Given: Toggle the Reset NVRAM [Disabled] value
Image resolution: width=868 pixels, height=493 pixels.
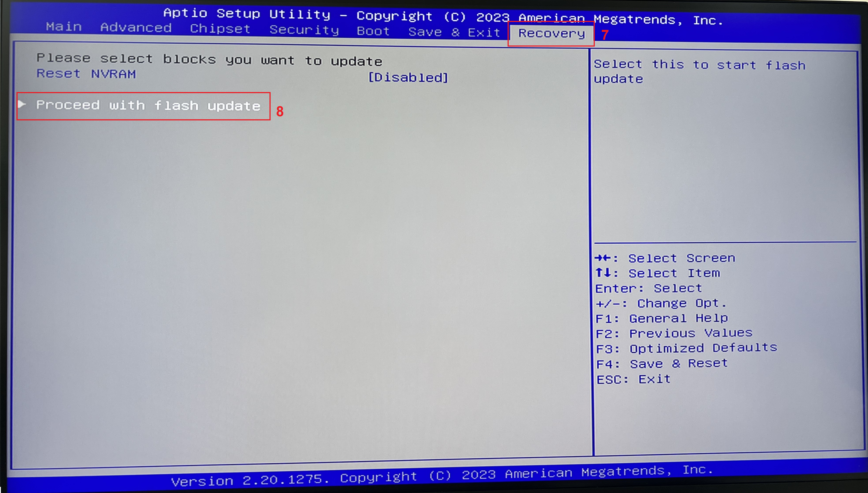Looking at the screenshot, I should coord(408,78).
